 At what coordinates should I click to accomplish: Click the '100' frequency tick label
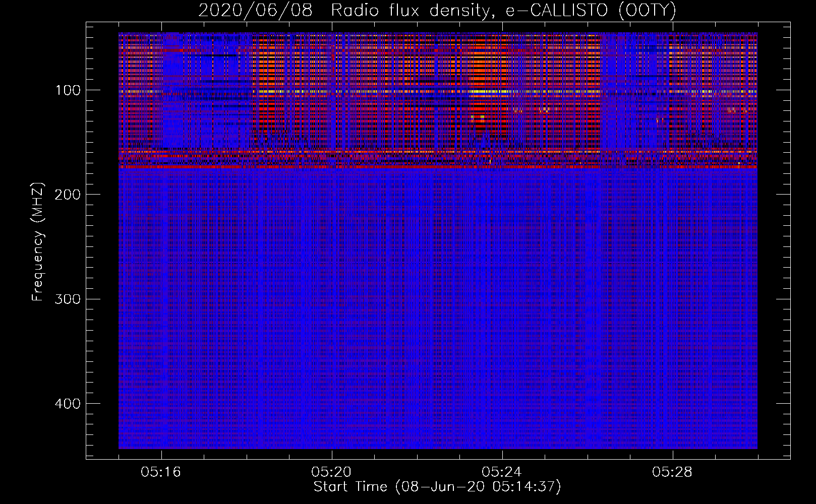point(68,90)
